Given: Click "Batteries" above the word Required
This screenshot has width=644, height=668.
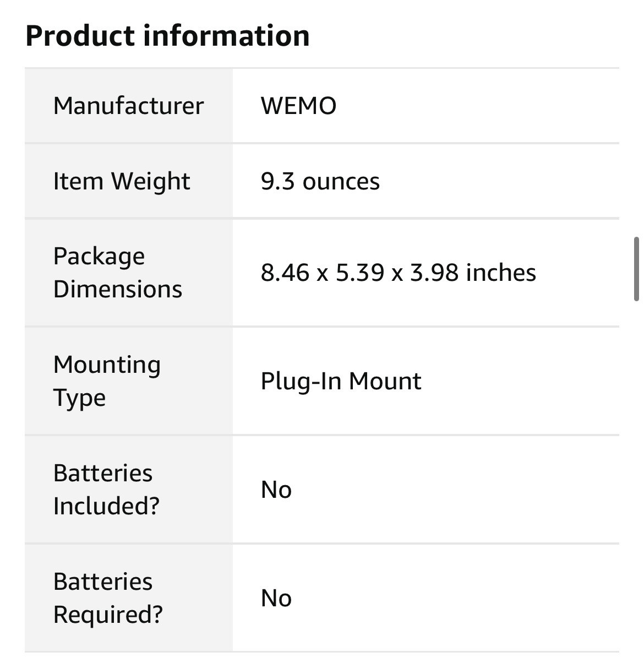Looking at the screenshot, I should 103,582.
